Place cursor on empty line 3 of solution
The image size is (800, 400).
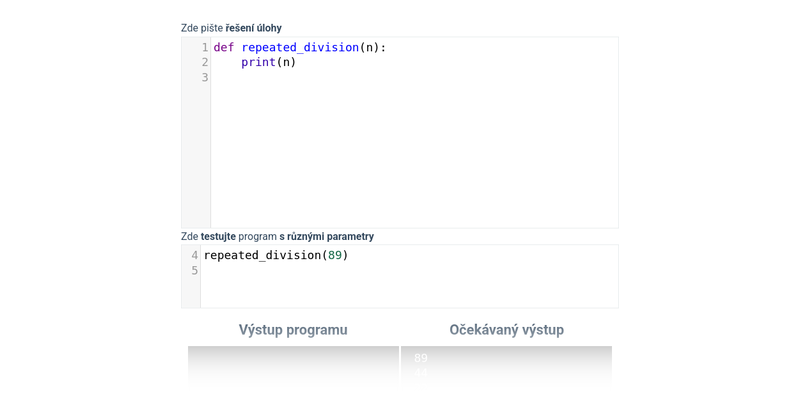click(300, 78)
